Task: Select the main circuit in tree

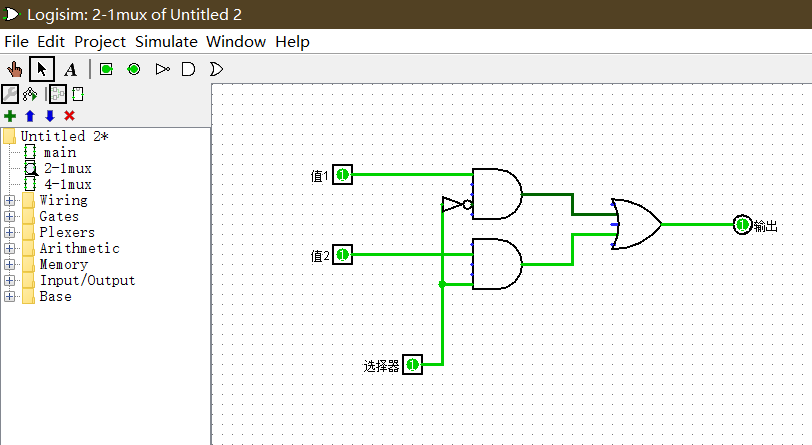Action: 60,152
